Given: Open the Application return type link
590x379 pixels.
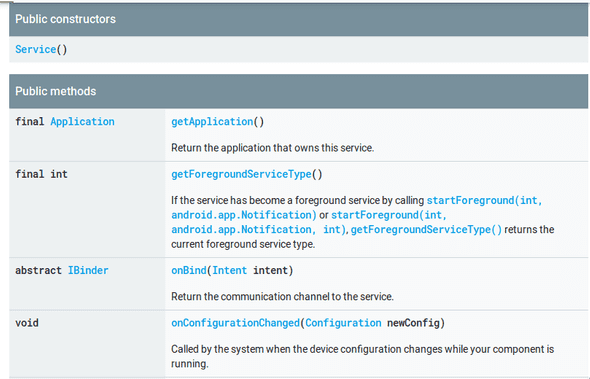Looking at the screenshot, I should point(82,122).
